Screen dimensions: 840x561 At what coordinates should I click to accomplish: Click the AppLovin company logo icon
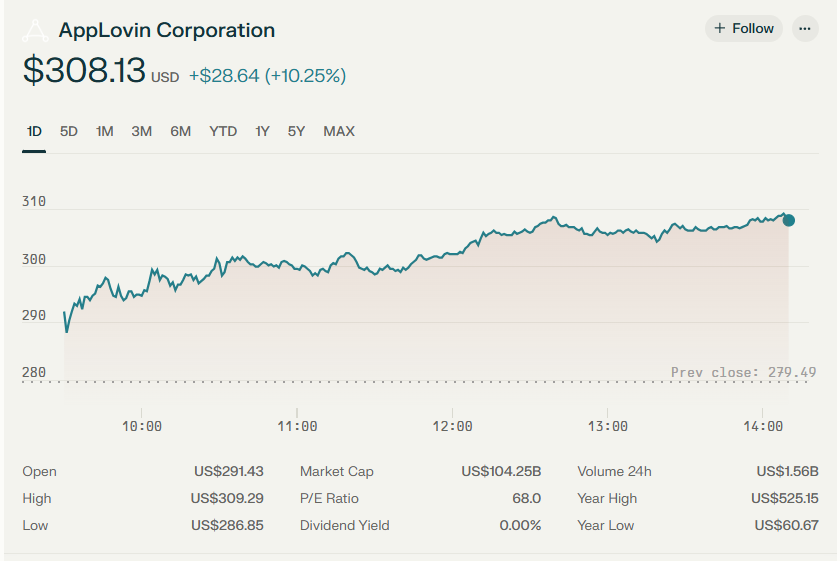[35, 31]
